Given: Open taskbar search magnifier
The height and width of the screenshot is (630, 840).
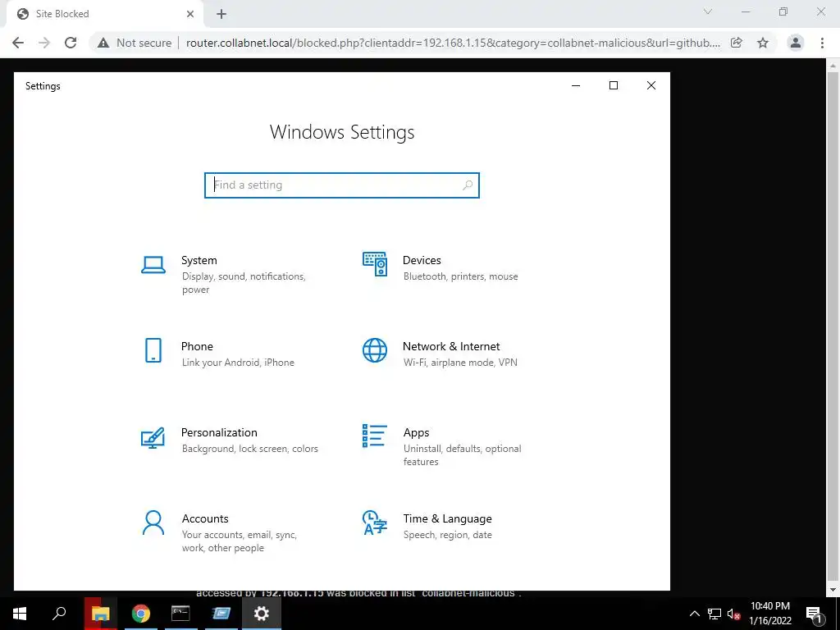Looking at the screenshot, I should [59, 614].
